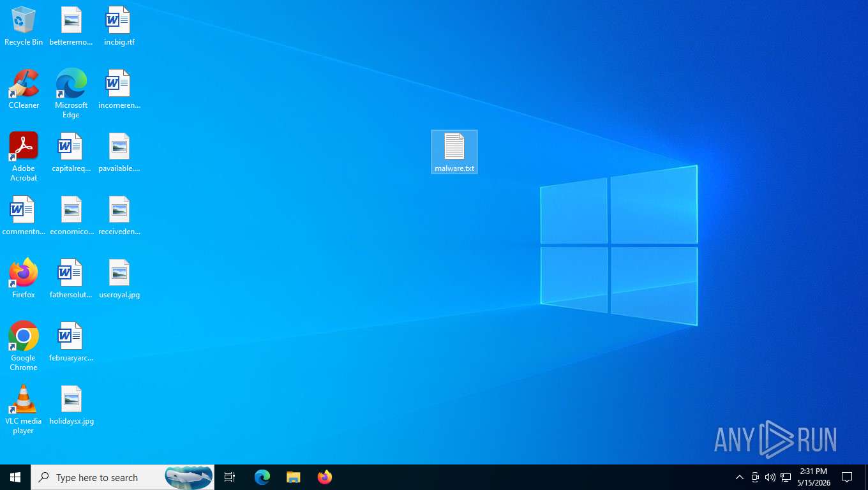This screenshot has height=490, width=868.
Task: Select the Recycle Bin desktop icon
Action: [24, 27]
